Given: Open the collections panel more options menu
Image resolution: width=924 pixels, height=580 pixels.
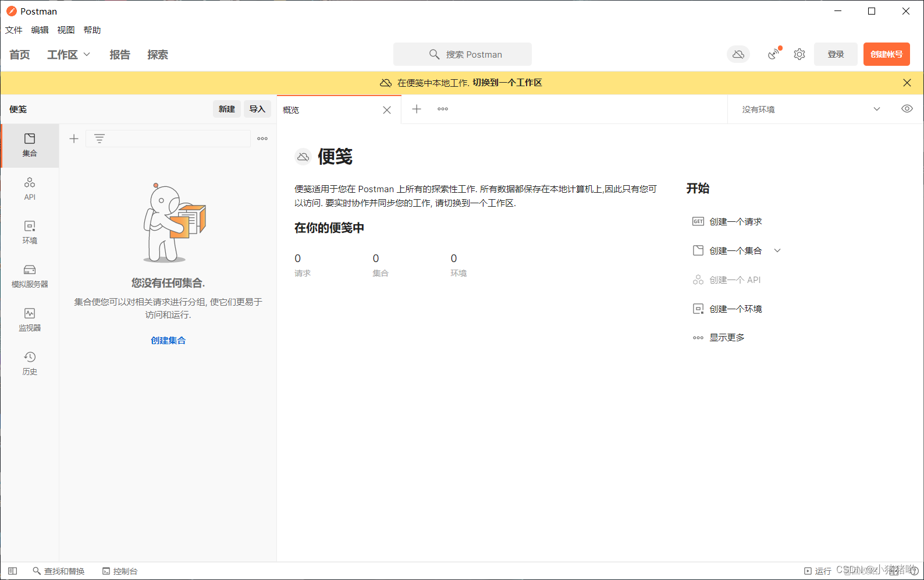Looking at the screenshot, I should (262, 139).
